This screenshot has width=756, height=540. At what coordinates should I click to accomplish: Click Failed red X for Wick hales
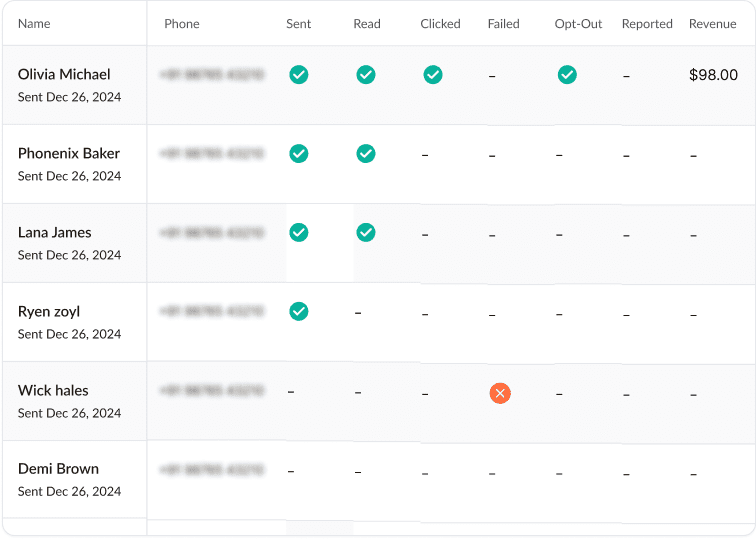[x=500, y=393]
